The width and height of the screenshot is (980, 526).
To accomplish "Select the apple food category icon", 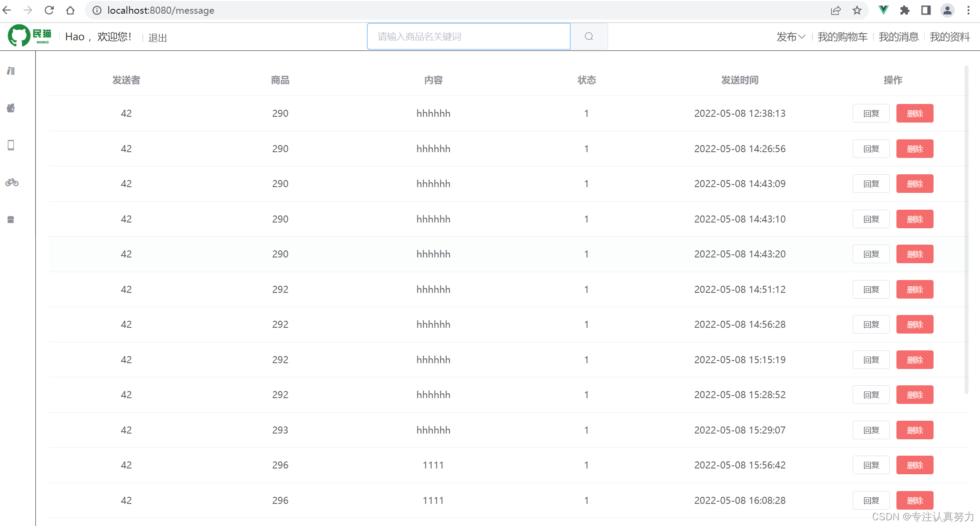I will pos(11,108).
